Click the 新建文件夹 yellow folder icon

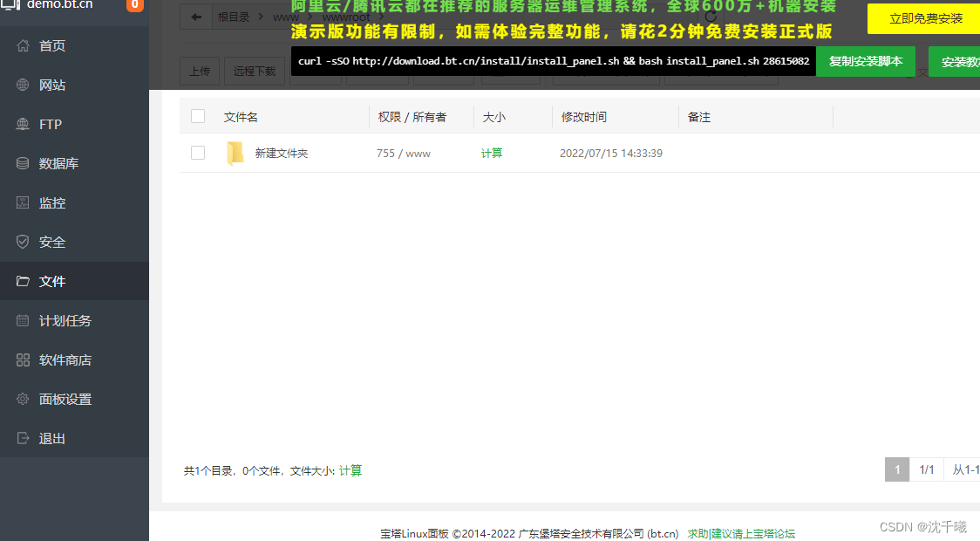235,154
